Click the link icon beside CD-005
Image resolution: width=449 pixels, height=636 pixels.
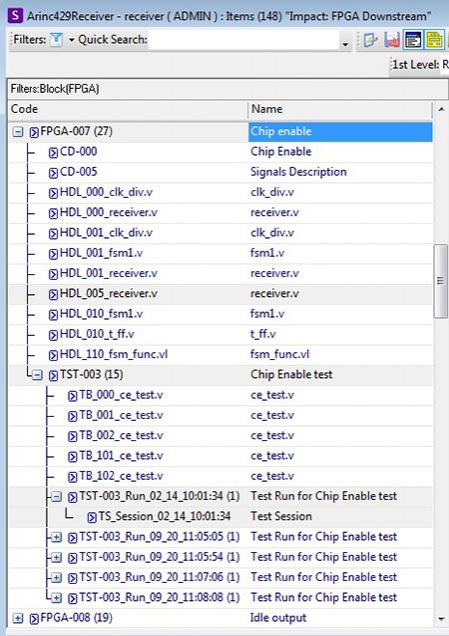point(53,173)
